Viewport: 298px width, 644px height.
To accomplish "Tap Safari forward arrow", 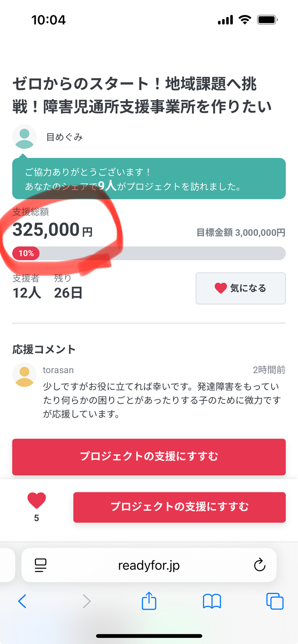I will [x=87, y=601].
